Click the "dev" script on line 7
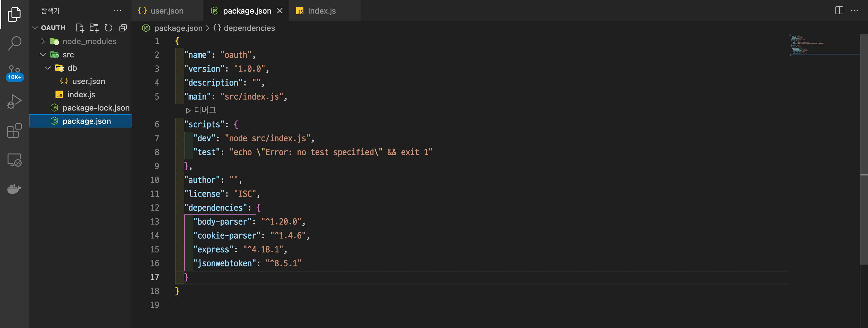The height and width of the screenshot is (328, 868). (x=204, y=138)
